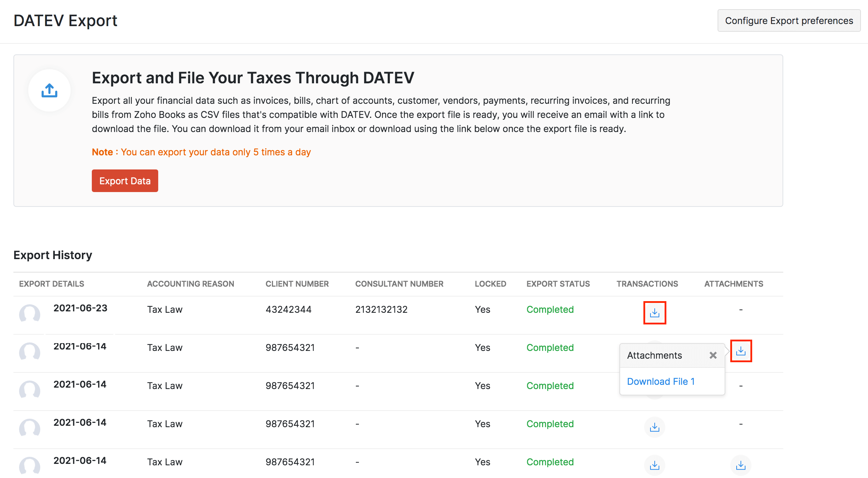Screen dimensions: 868x478
Task: Click the upload icon in the DATEV banner
Action: [x=49, y=90]
